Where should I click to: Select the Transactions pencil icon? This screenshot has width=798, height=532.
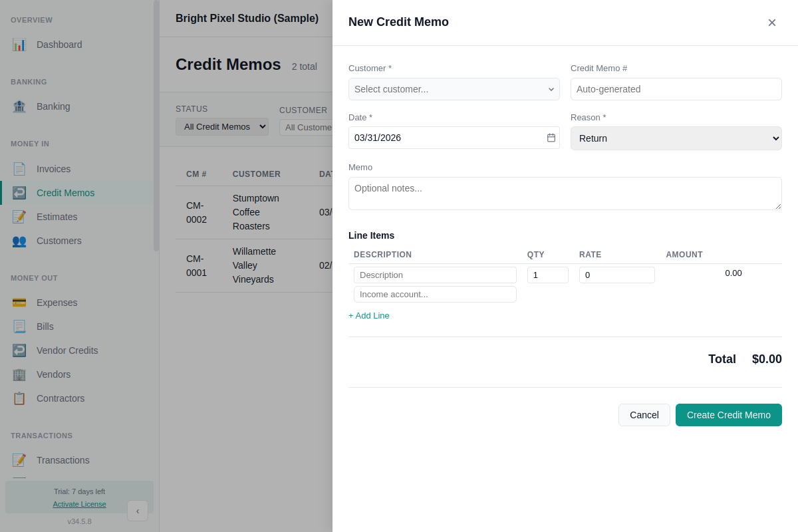[19, 460]
